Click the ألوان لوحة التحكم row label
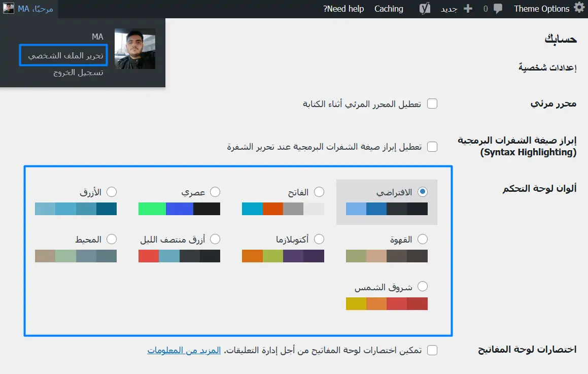 540,188
